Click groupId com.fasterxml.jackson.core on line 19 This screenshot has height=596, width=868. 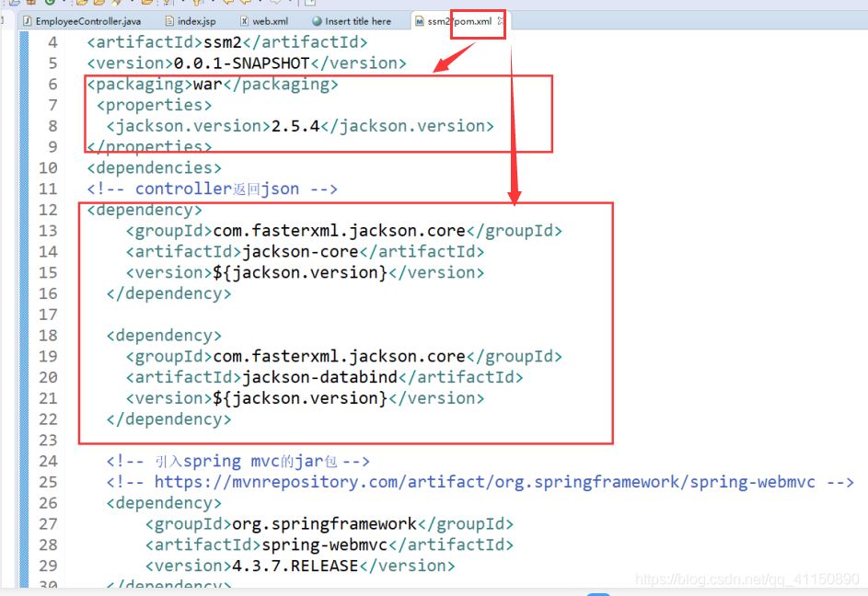pos(343,356)
